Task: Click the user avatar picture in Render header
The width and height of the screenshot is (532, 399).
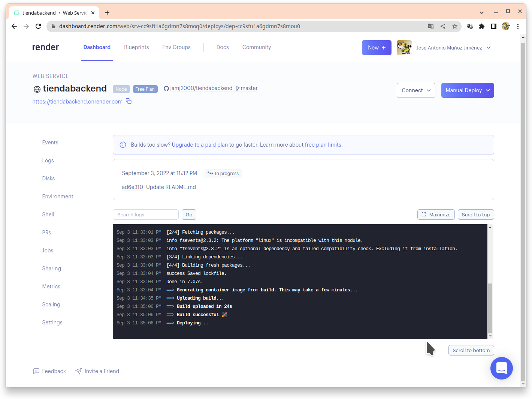Action: 404,48
